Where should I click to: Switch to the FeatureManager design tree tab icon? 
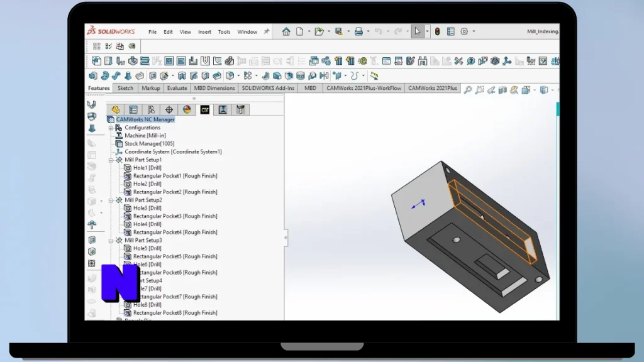coord(116,109)
